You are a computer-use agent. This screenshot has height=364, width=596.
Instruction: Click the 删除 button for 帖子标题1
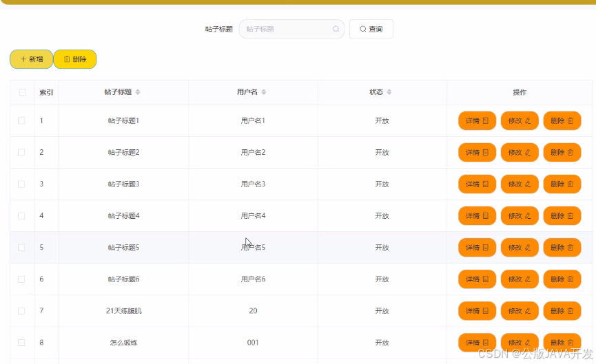click(562, 120)
